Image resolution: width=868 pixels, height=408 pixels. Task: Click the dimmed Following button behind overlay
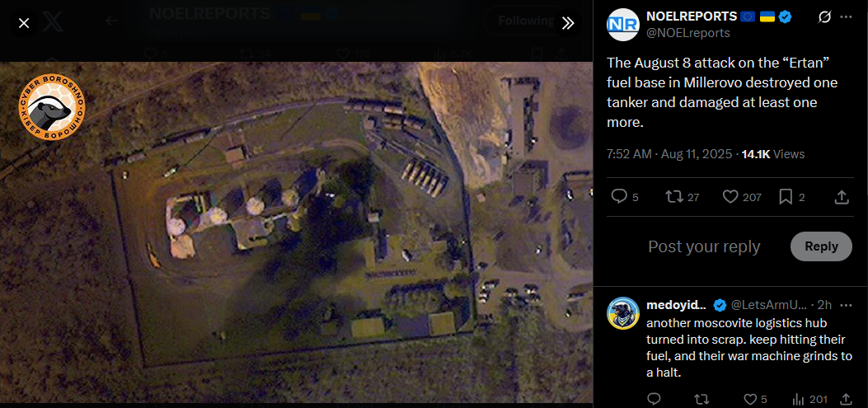526,21
